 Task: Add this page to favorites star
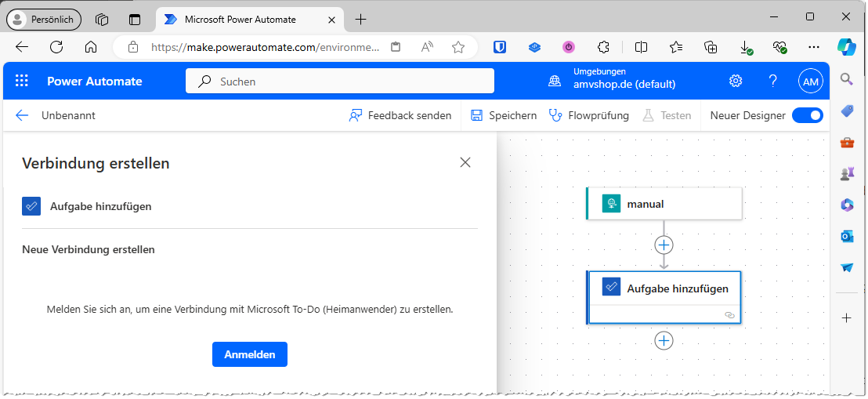458,47
